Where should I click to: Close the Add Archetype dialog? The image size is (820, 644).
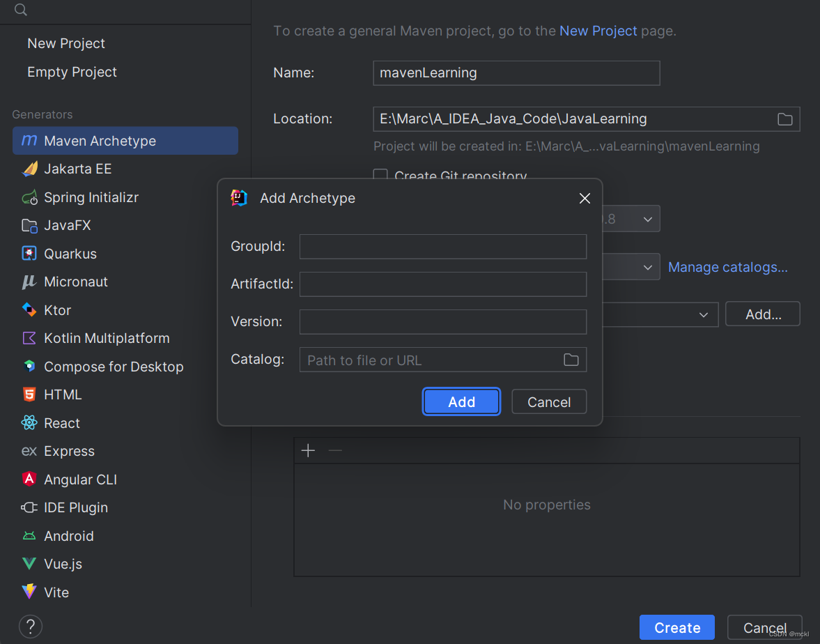(x=585, y=198)
